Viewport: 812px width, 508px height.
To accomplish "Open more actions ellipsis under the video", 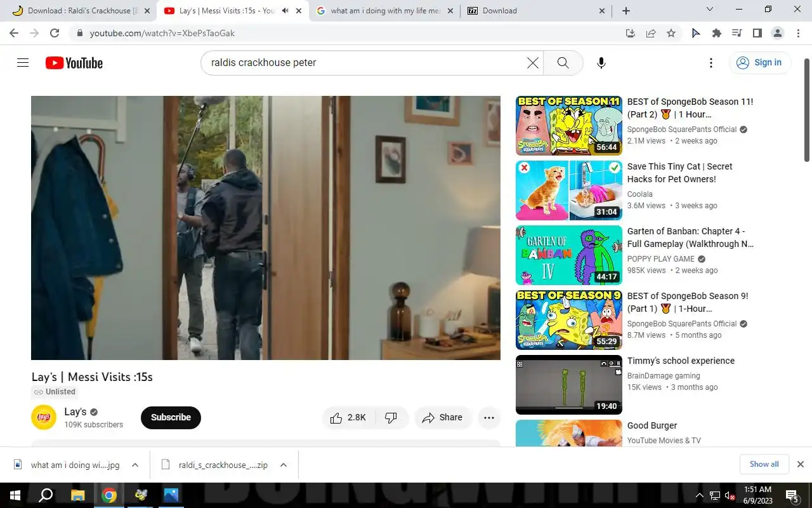I will coord(489,417).
